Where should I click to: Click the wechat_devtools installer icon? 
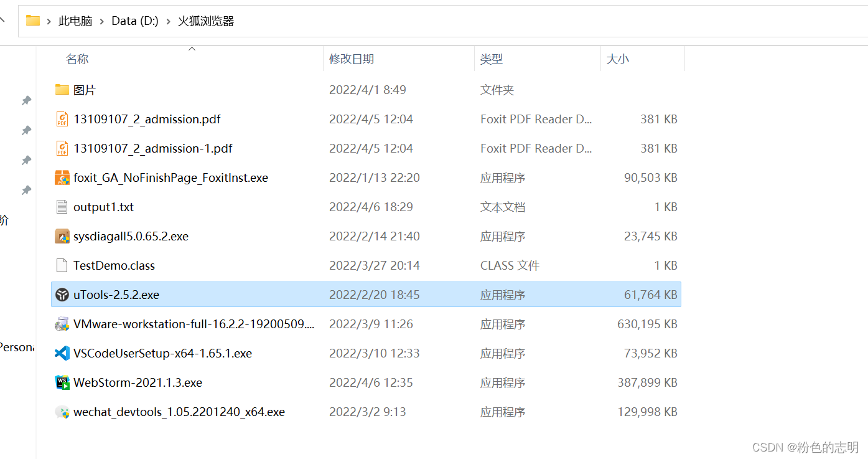(62, 412)
